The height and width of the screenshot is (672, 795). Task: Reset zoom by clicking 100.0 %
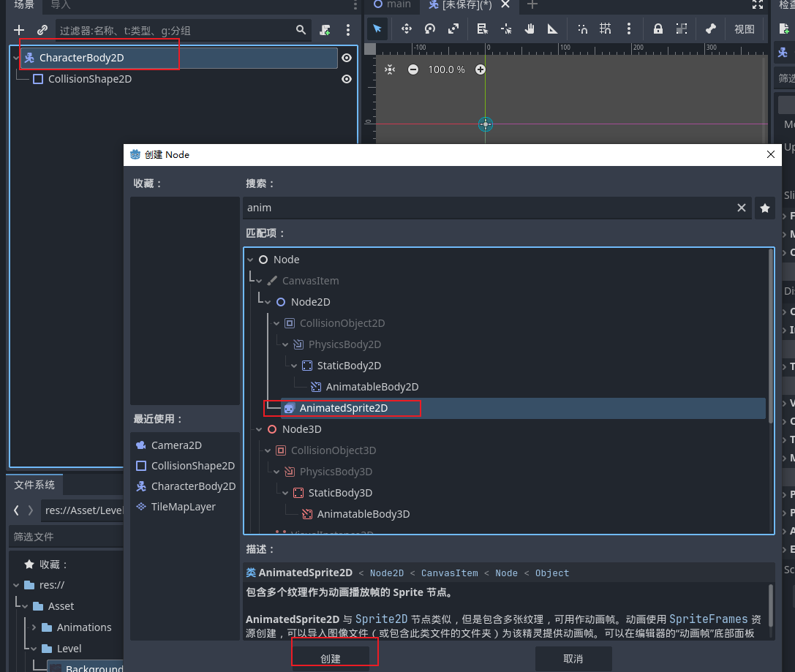(446, 69)
